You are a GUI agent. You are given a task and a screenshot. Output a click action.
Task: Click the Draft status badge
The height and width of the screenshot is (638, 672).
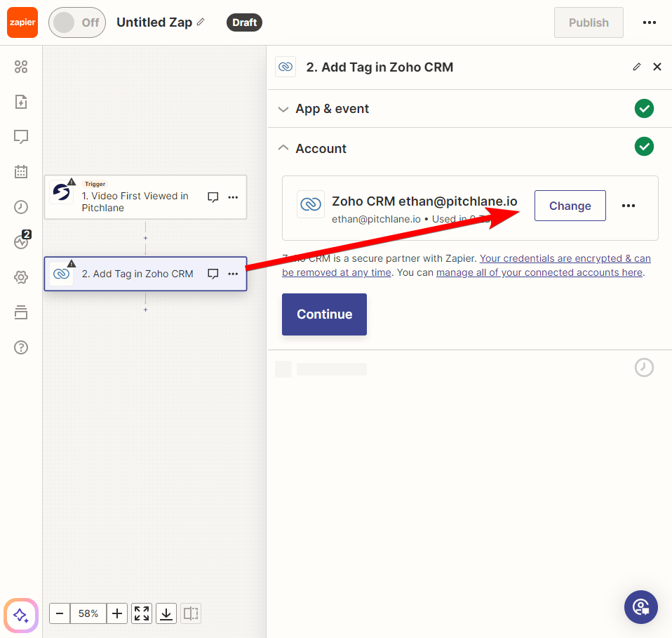pyautogui.click(x=244, y=22)
